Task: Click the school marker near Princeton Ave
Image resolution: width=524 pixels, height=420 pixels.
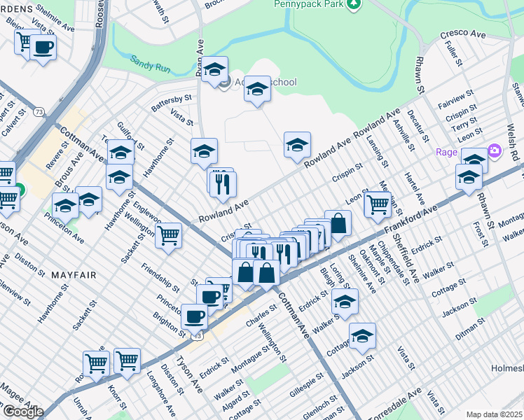Action: click(x=66, y=206)
